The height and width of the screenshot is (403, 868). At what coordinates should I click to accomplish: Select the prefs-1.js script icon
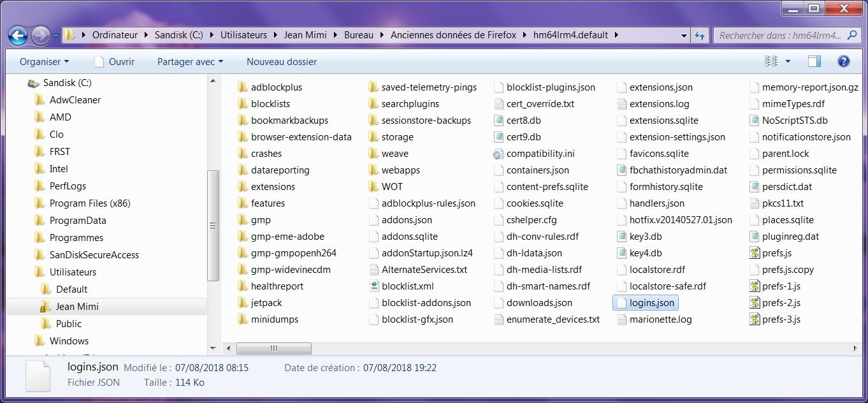755,286
